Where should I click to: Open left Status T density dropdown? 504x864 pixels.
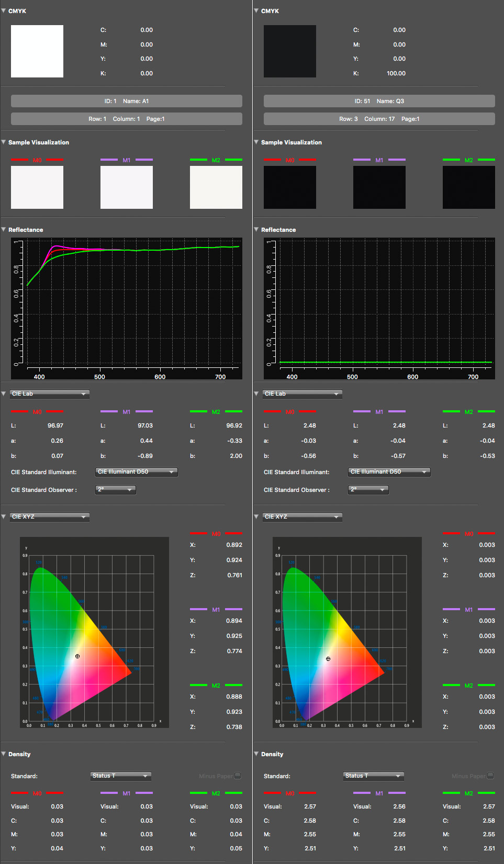121,776
